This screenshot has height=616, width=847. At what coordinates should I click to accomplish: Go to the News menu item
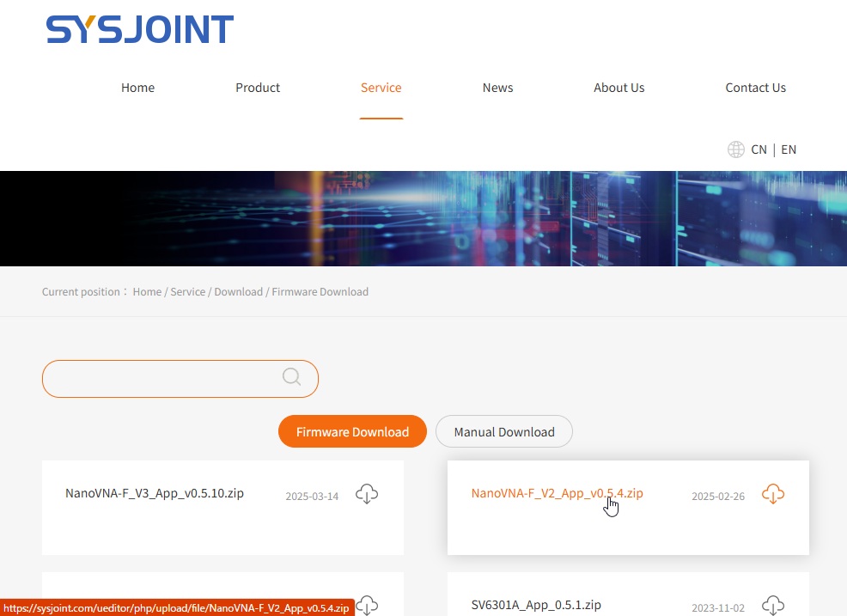[497, 88]
